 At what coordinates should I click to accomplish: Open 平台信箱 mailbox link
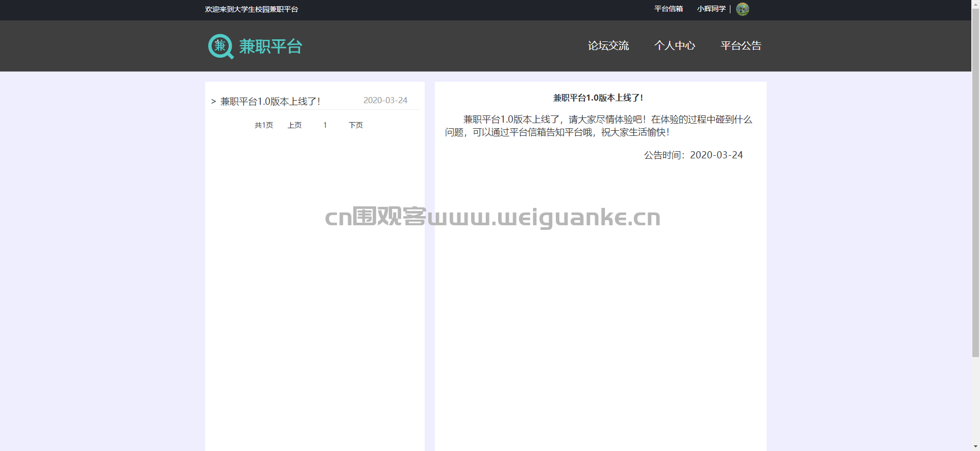[669, 9]
